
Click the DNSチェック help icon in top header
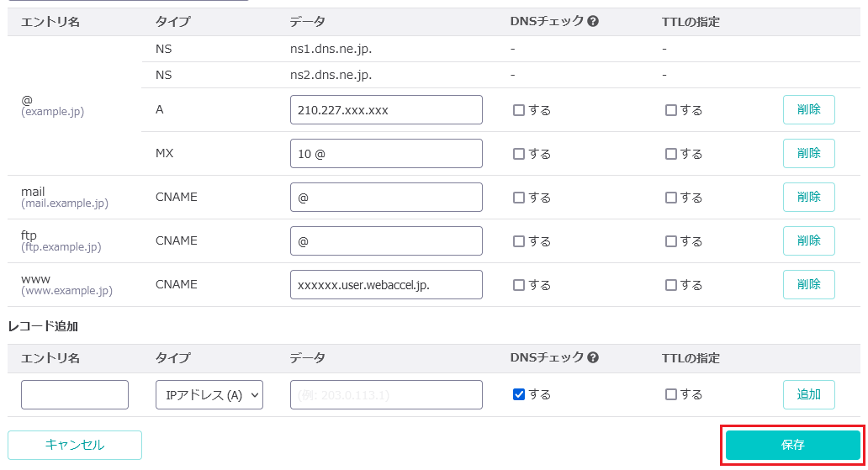point(593,22)
